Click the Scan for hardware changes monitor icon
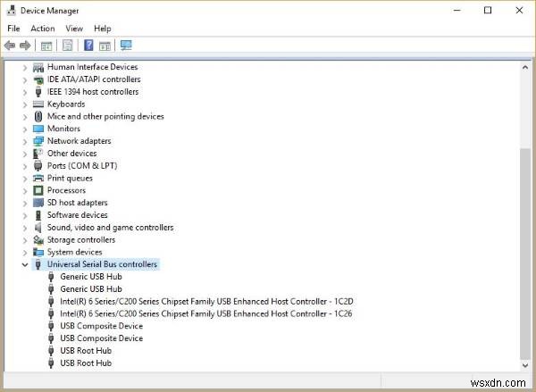Viewport: 536px width, 392px height. coord(126,46)
